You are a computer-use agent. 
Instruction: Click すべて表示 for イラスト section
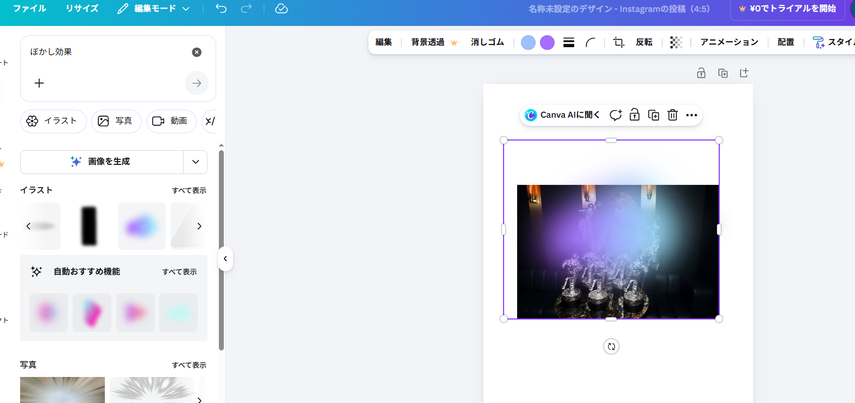click(x=189, y=190)
